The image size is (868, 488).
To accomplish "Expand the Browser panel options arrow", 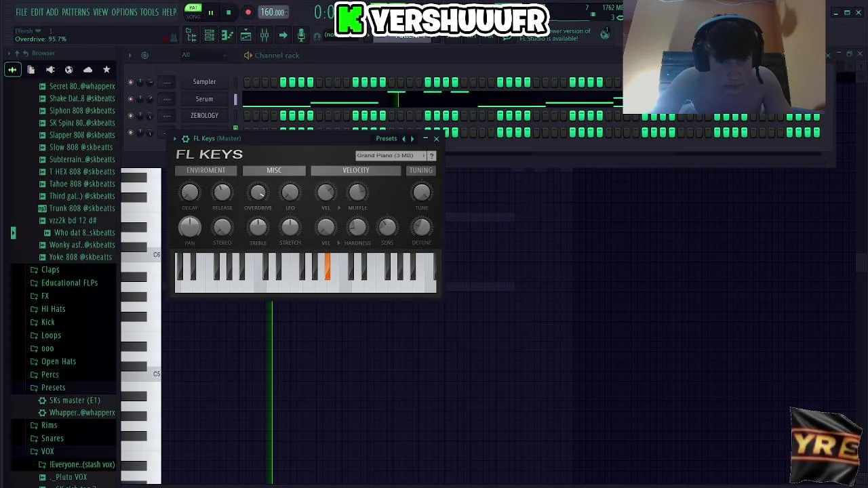I will click(x=9, y=53).
